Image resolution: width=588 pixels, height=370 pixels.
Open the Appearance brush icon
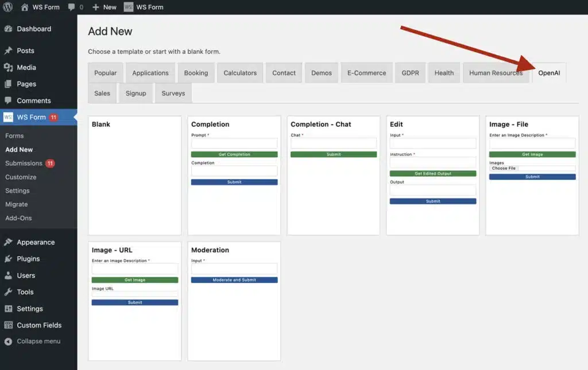point(9,242)
